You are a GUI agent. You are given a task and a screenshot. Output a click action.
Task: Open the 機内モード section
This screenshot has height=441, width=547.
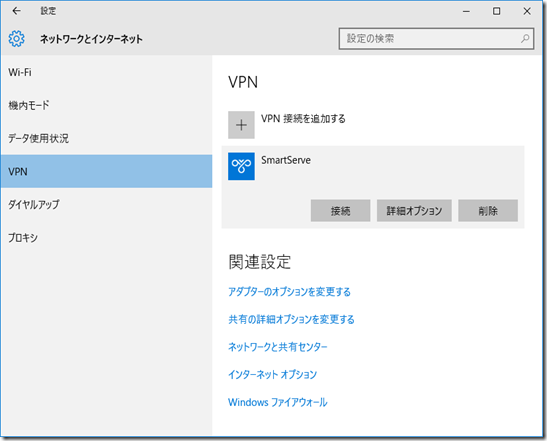click(106, 105)
